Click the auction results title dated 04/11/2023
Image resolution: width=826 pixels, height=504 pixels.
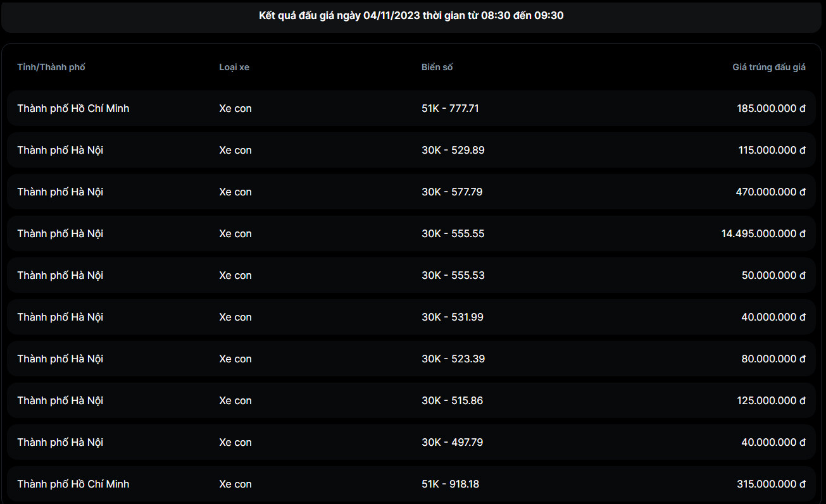point(411,16)
